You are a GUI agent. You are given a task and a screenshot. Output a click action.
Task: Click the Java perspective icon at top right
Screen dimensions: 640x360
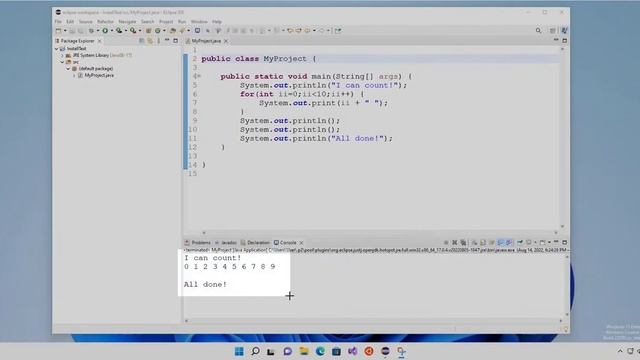point(564,31)
